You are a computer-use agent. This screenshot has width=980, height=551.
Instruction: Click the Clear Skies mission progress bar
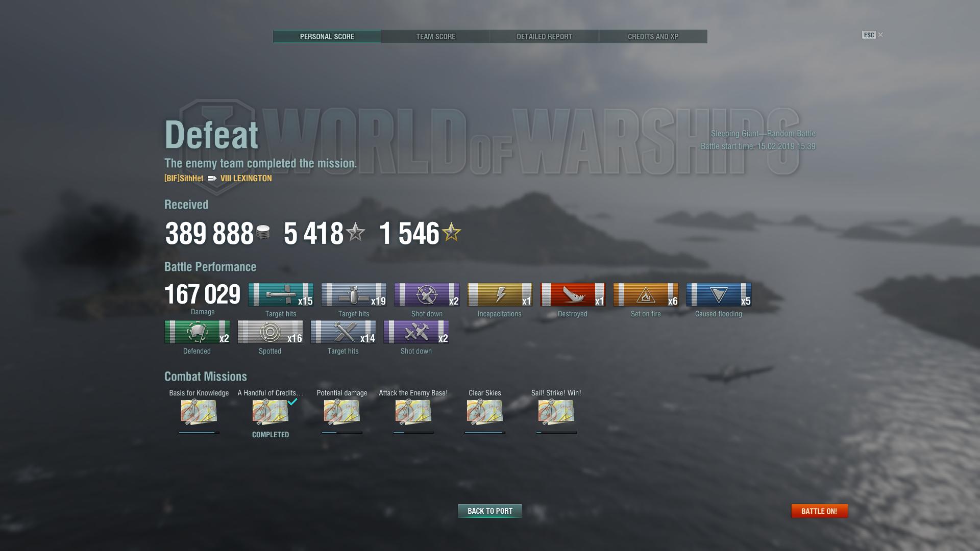(x=485, y=433)
